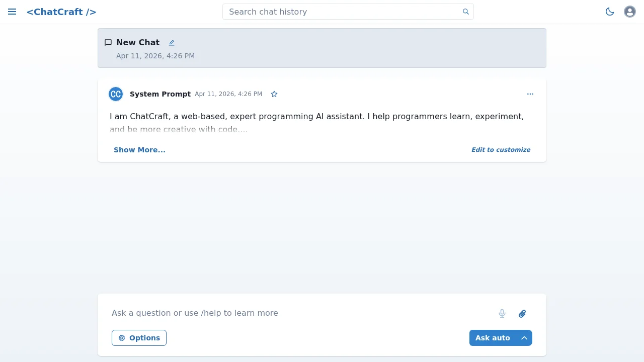The width and height of the screenshot is (644, 362).
Task: Click the chat bubble icon beside New Chat
Action: click(x=108, y=42)
